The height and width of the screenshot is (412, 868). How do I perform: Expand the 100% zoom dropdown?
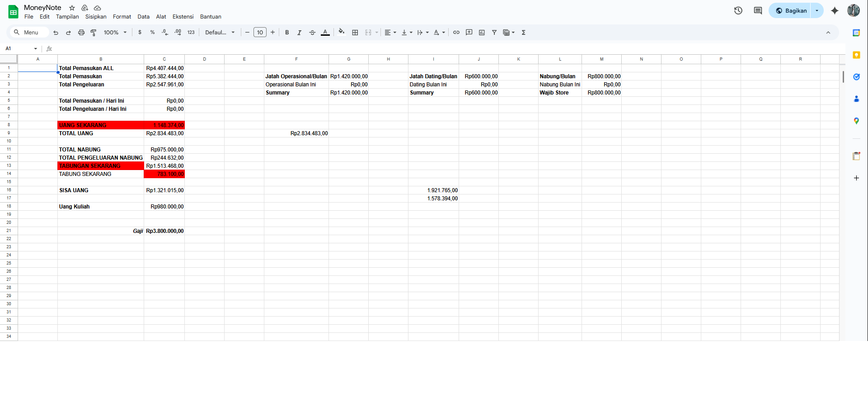point(115,33)
